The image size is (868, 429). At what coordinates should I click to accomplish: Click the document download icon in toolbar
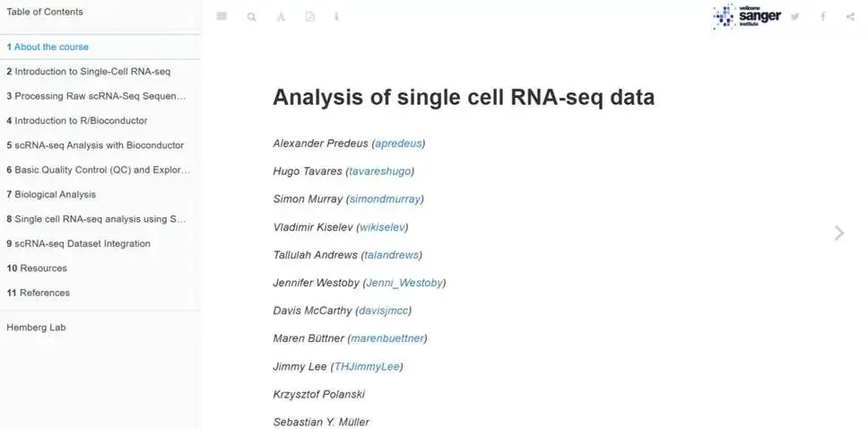(309, 16)
